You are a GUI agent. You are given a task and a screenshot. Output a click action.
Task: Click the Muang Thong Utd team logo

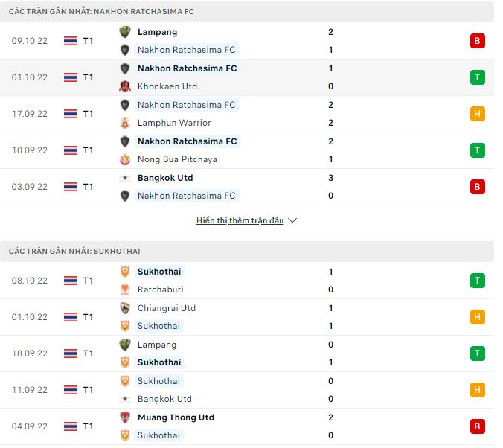click(125, 417)
